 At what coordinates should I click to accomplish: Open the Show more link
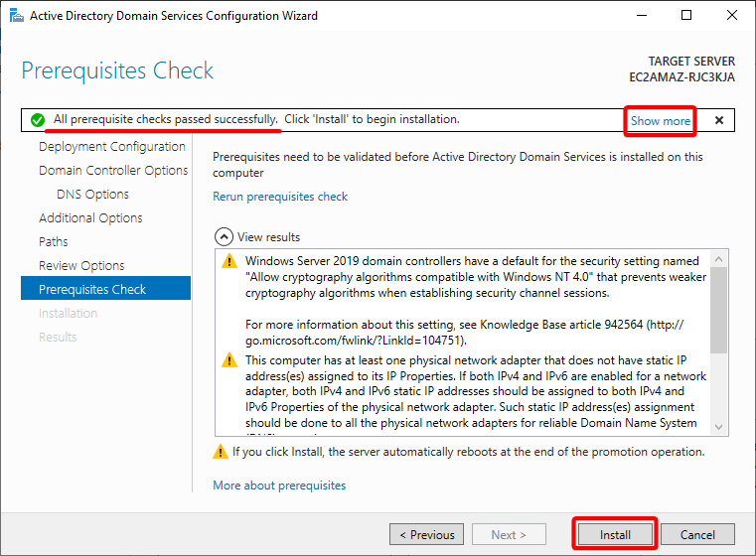660,121
